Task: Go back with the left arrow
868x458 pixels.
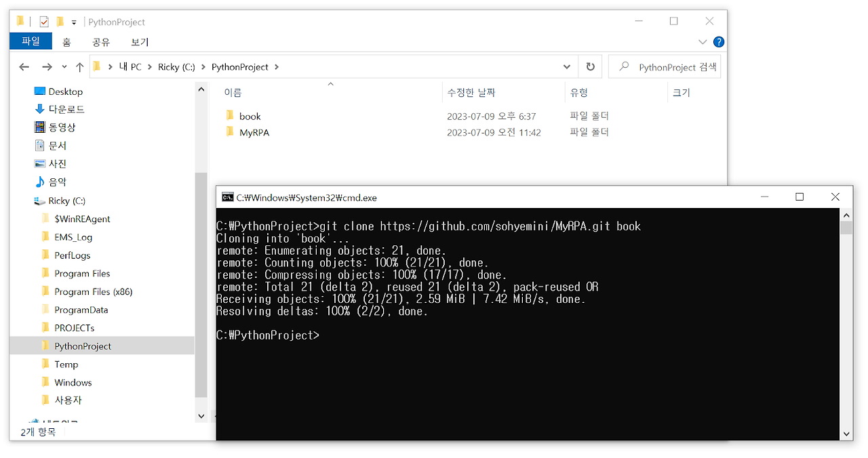Action: click(x=24, y=67)
